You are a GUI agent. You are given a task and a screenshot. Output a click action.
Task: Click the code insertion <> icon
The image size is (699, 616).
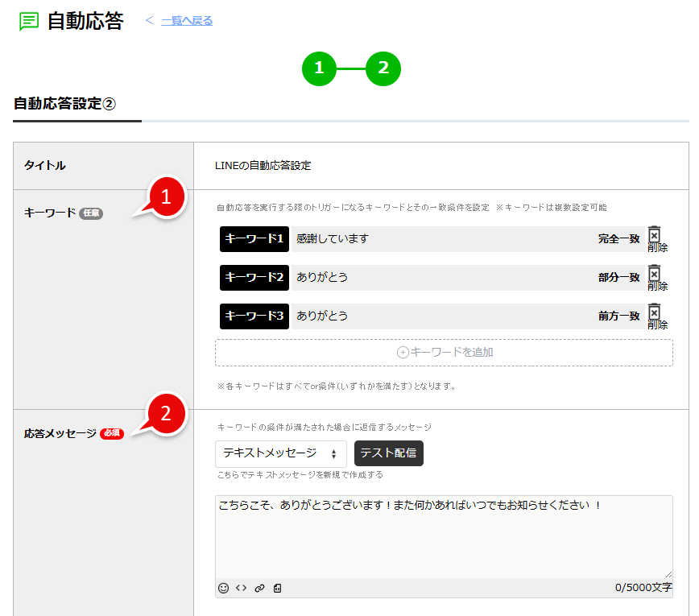pyautogui.click(x=240, y=588)
